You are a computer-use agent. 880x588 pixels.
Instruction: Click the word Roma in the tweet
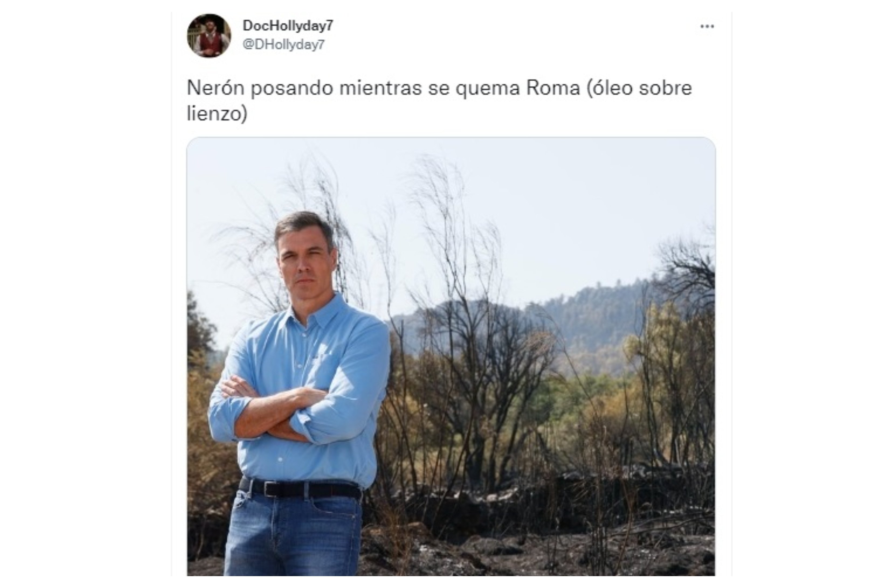tap(553, 88)
